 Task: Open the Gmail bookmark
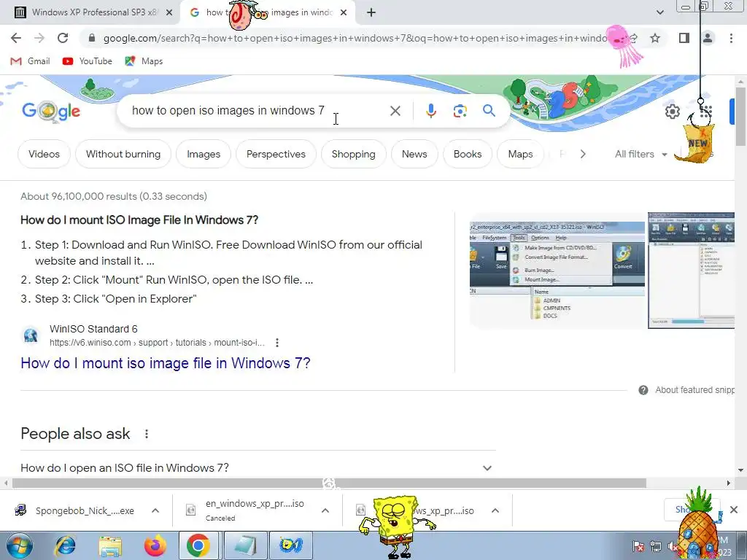31,61
